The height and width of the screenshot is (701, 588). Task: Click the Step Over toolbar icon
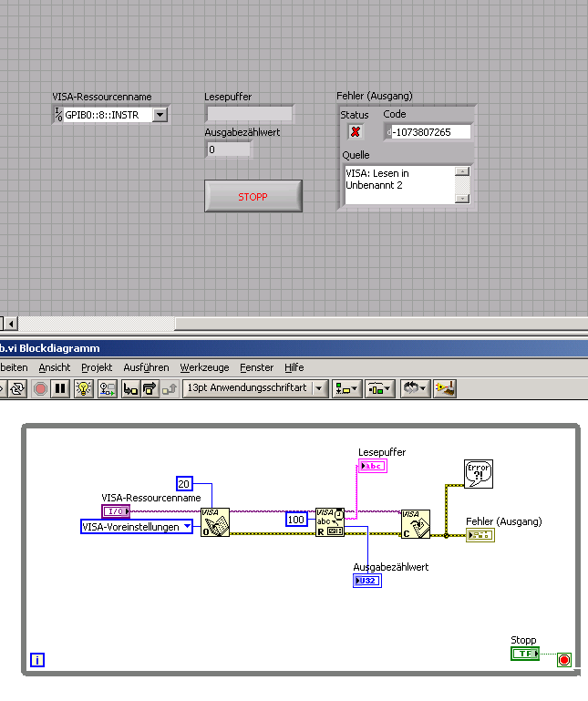pyautogui.click(x=150, y=388)
